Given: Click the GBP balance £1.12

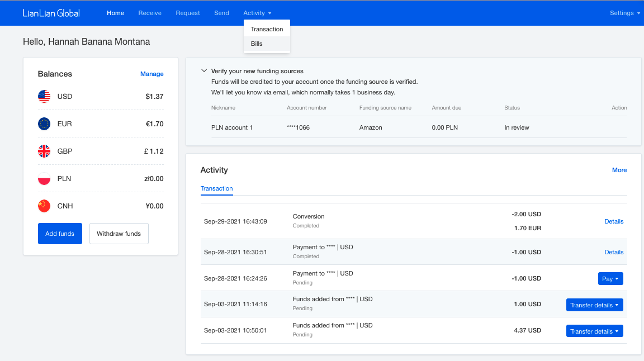Looking at the screenshot, I should click(154, 151).
